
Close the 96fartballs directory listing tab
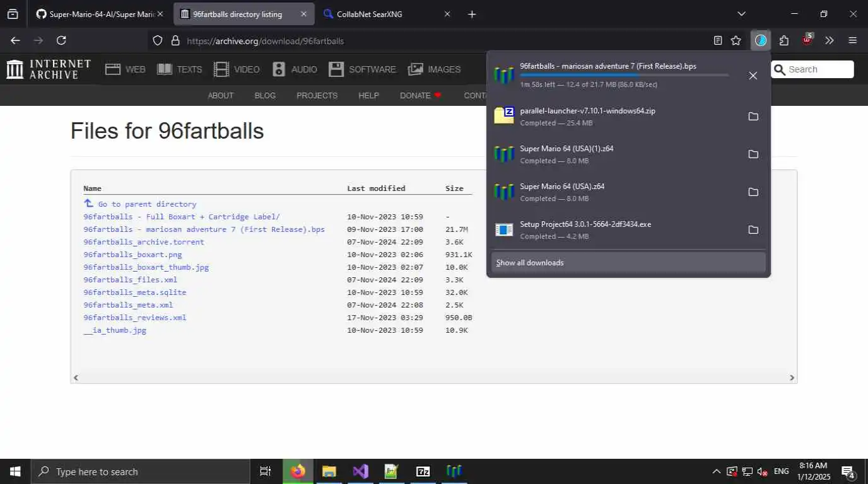click(303, 14)
